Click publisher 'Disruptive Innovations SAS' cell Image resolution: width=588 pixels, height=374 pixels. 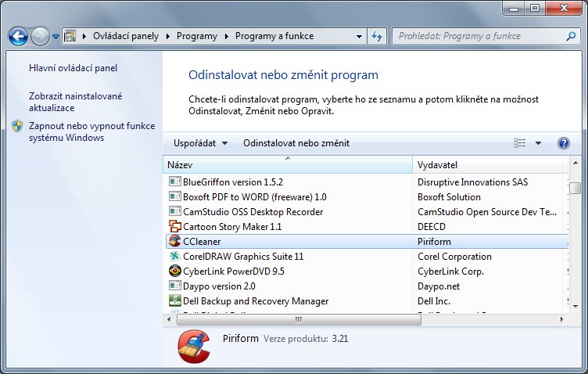(472, 182)
